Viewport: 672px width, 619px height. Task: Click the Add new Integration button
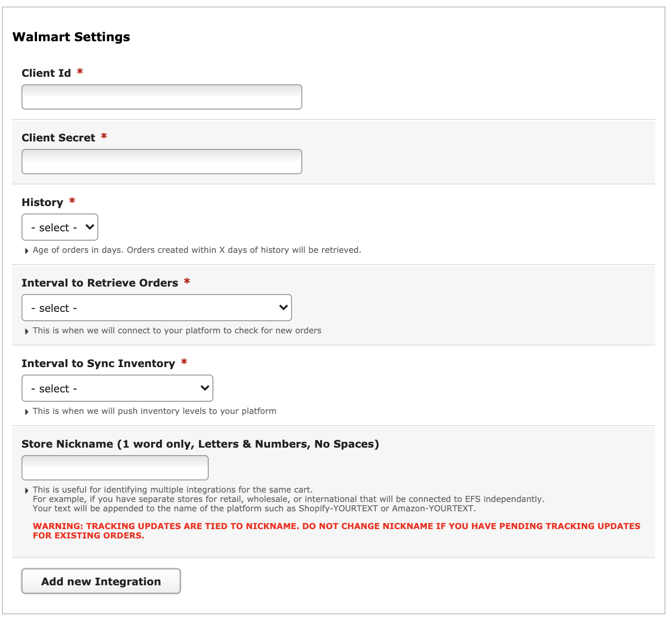tap(101, 581)
